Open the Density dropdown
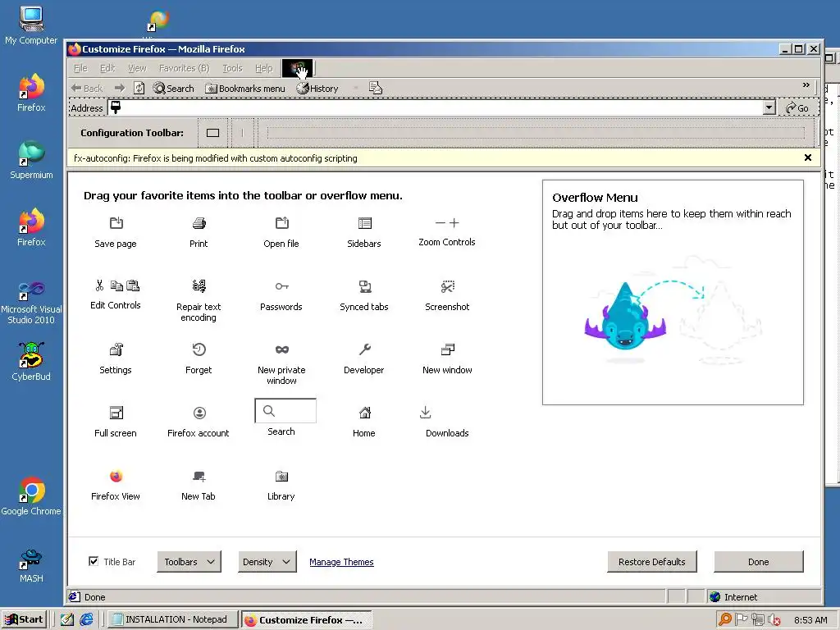Image resolution: width=840 pixels, height=630 pixels. [267, 561]
